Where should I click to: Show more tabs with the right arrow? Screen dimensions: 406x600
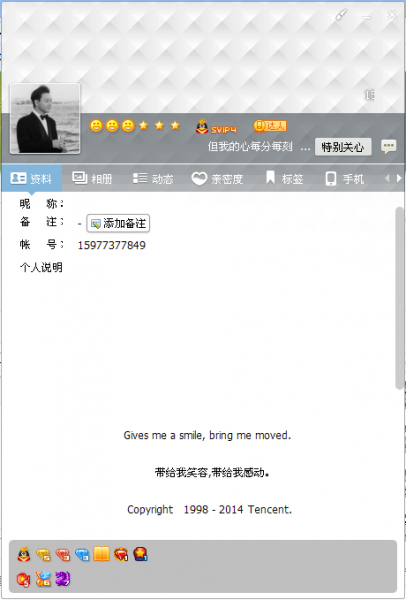pyautogui.click(x=399, y=178)
